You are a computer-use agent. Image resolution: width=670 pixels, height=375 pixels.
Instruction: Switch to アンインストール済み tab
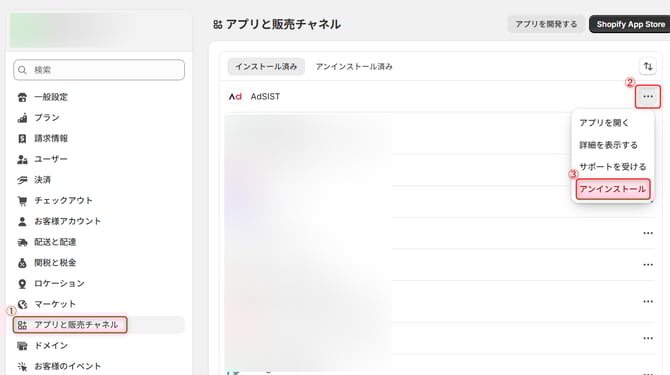pyautogui.click(x=354, y=67)
